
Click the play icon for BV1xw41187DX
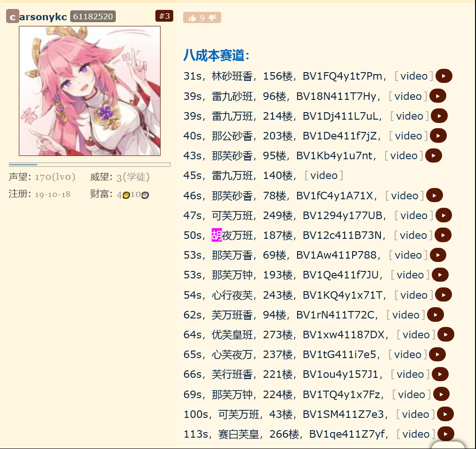[x=446, y=335]
